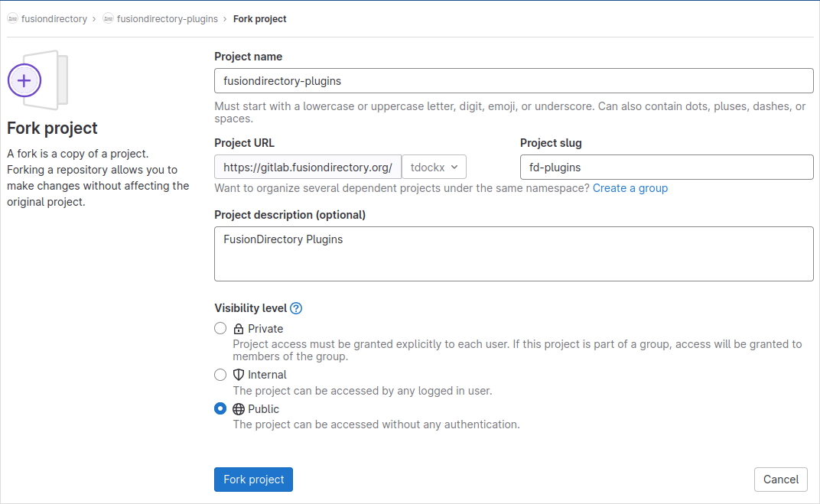Go to fusiondirectory breadcrumb

pyautogui.click(x=54, y=19)
